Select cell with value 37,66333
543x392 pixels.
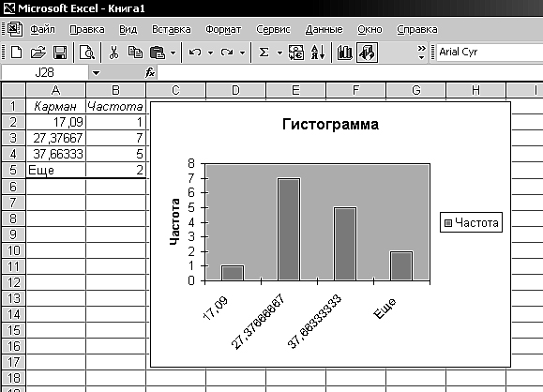[55, 154]
